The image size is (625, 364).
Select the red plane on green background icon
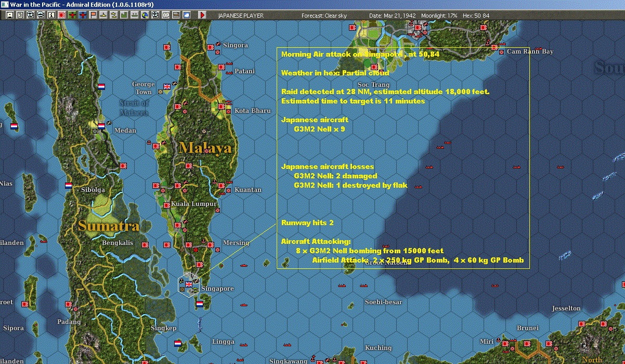click(72, 15)
